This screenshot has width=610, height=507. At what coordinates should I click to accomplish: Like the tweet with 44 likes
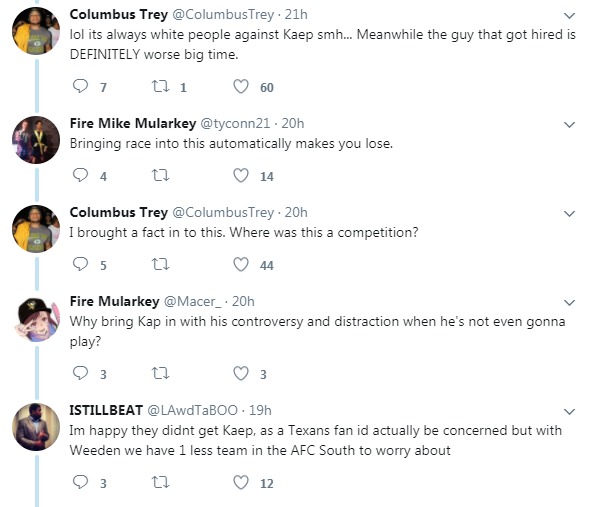[240, 265]
